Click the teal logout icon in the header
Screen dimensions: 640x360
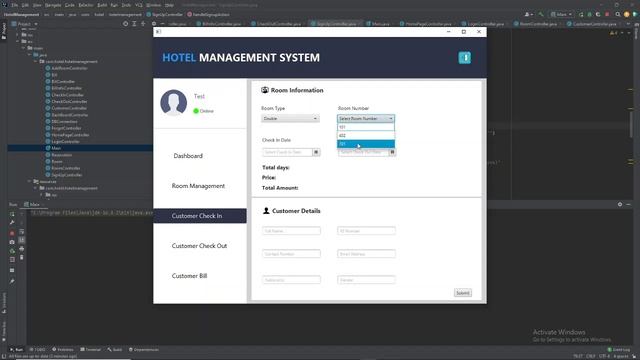(464, 58)
